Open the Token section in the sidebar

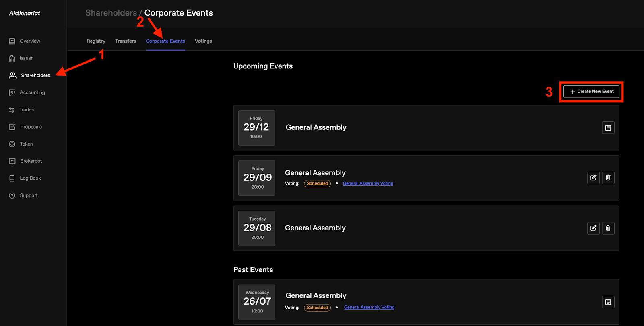27,144
